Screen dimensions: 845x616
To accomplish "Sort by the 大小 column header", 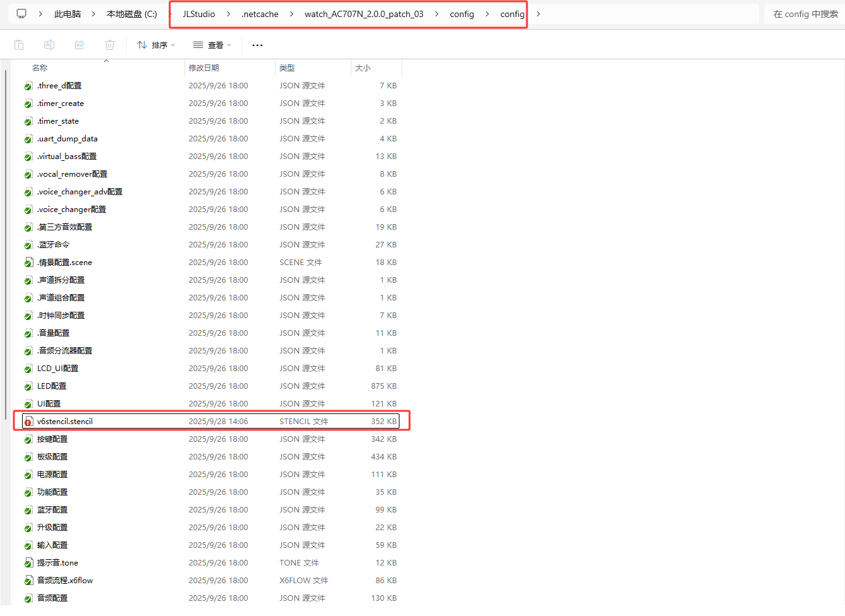I will coord(363,68).
